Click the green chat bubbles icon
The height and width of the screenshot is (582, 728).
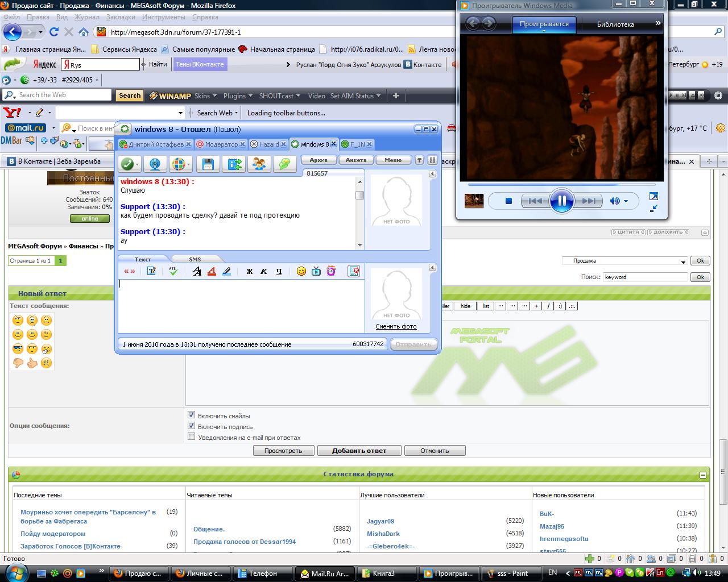[x=284, y=164]
